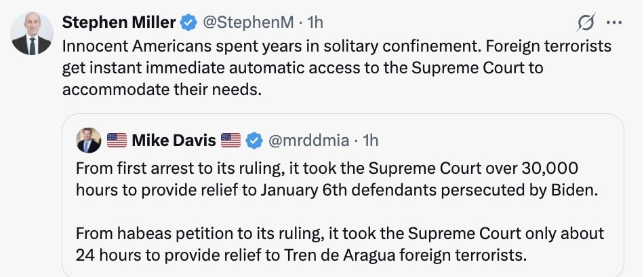Click the US flag before Mike Davis
Image resolution: width=644 pixels, height=277 pixels.
(x=117, y=141)
